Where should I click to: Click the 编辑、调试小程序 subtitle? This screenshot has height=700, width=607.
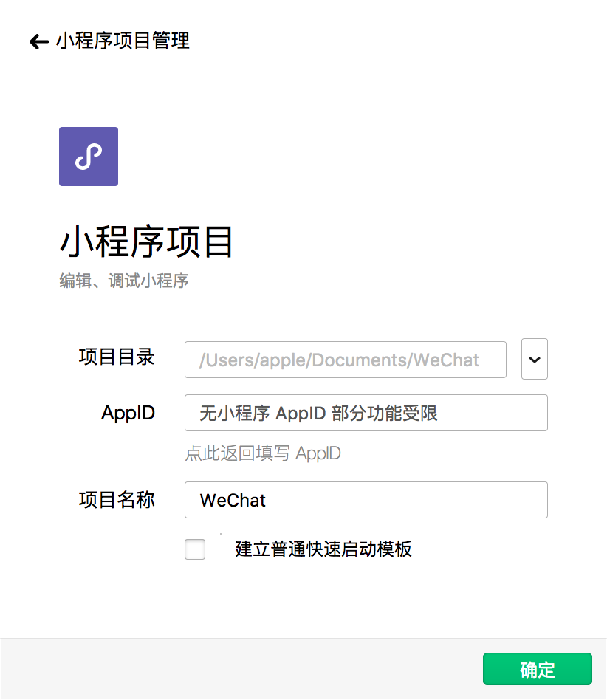(x=124, y=281)
